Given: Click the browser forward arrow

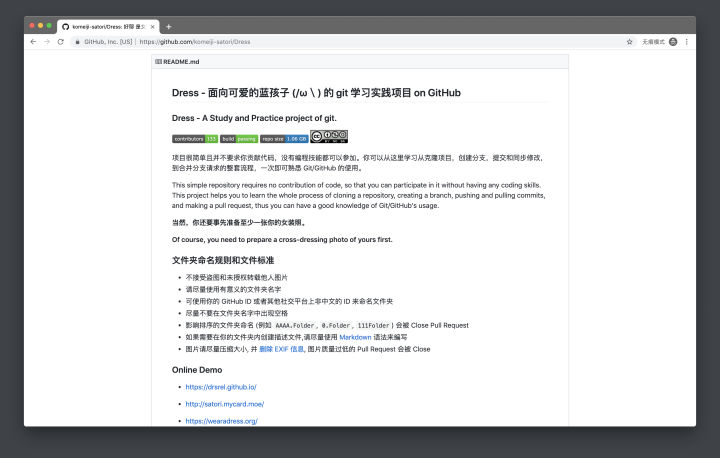Looking at the screenshot, I should coord(47,42).
